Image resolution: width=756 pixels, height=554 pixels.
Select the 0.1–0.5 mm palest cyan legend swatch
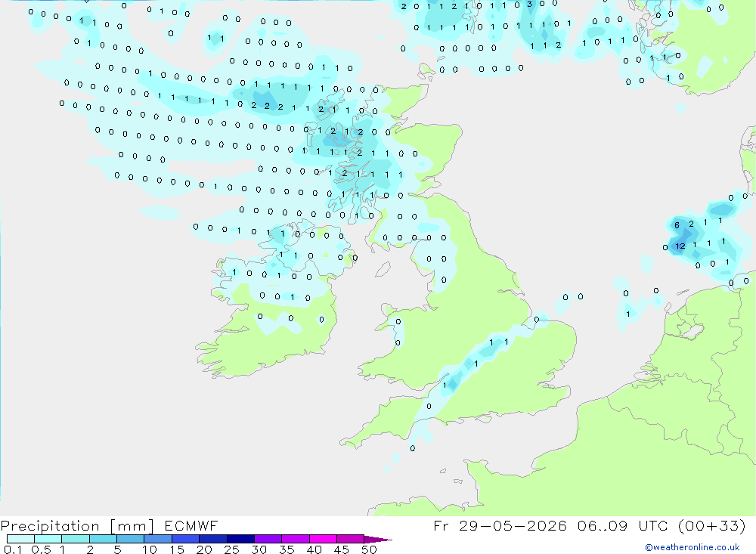[20, 539]
